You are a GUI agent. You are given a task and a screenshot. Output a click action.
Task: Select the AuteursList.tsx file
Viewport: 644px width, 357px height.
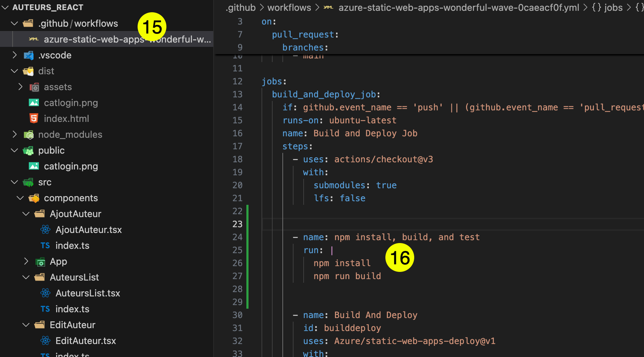coord(88,293)
